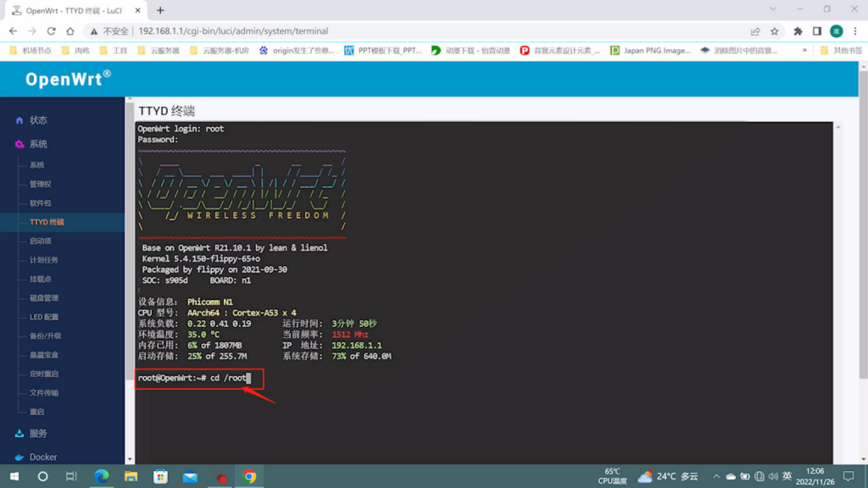The width and height of the screenshot is (868, 488).
Task: Open the 机场节点 bookmark folder
Action: pos(31,50)
